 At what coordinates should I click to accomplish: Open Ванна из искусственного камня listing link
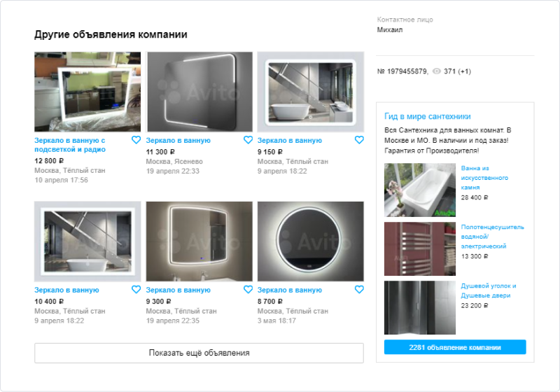click(484, 178)
